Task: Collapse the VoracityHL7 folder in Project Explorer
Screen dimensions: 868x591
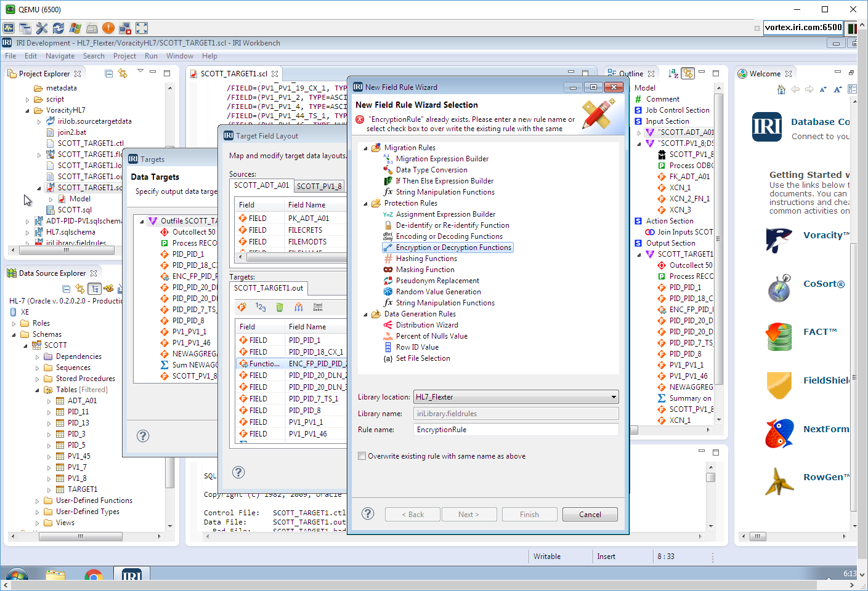Action: point(27,111)
